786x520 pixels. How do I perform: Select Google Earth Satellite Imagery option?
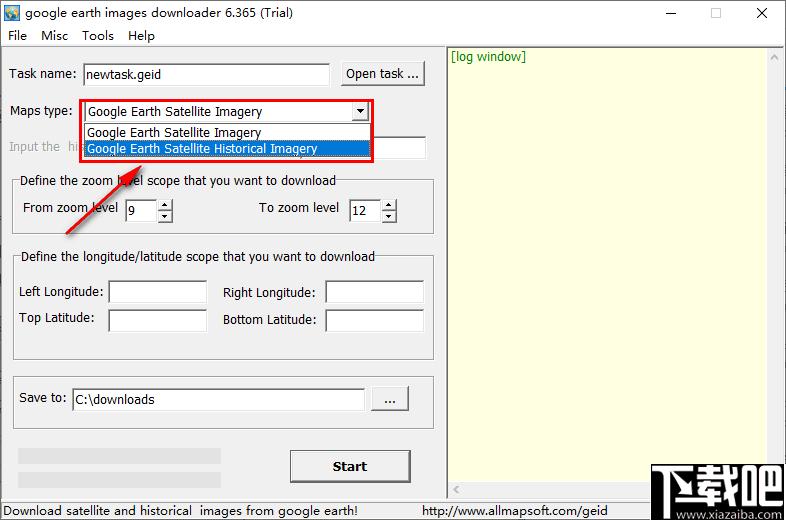tap(227, 132)
